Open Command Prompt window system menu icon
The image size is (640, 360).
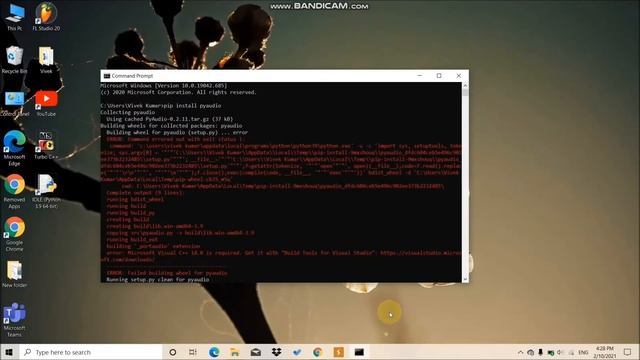click(x=107, y=76)
